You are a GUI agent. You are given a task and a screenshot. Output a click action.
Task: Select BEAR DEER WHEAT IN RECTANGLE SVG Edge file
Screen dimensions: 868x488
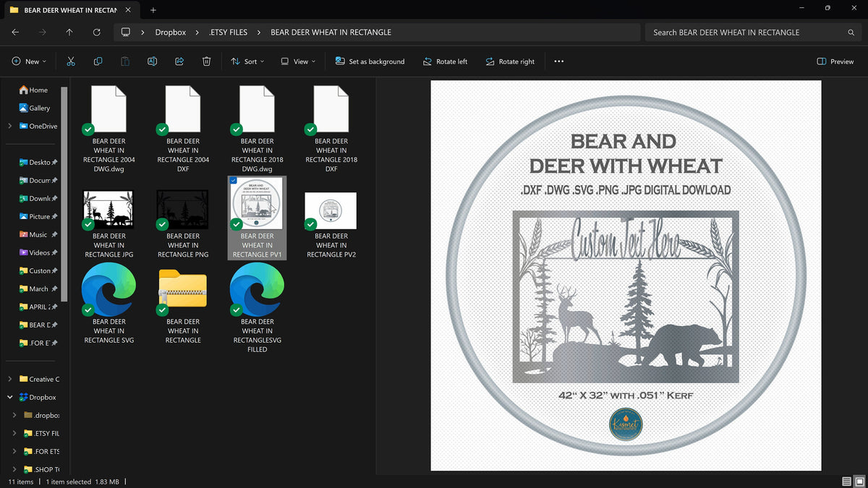click(109, 303)
